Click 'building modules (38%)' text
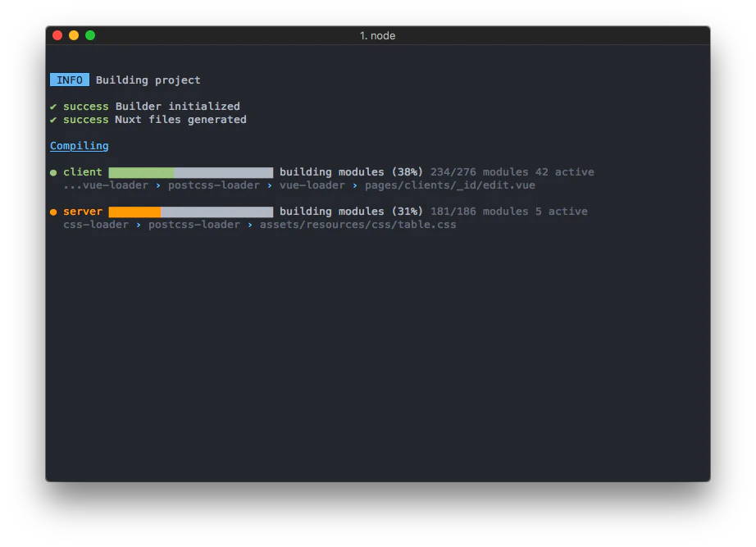The image size is (756, 547). tap(351, 171)
